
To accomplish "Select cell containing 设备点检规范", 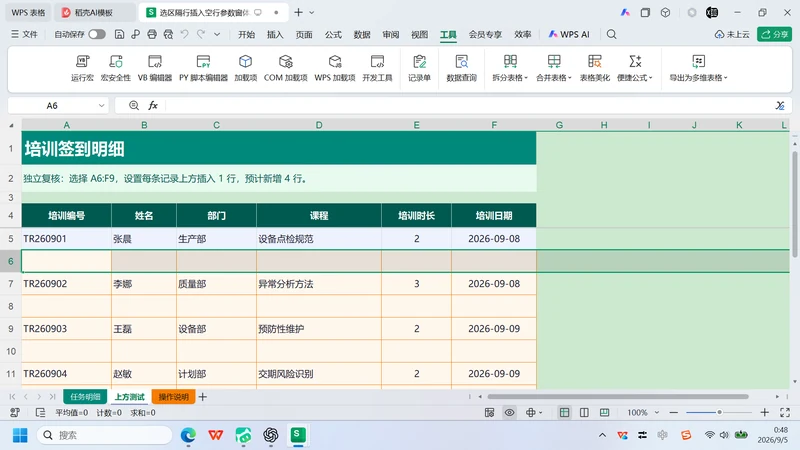I will (x=319, y=239).
